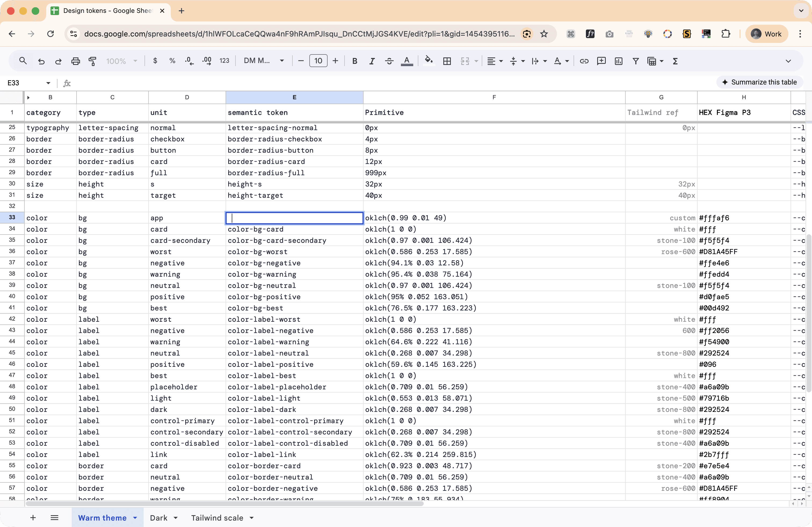Click Summarize this table button

coord(759,82)
